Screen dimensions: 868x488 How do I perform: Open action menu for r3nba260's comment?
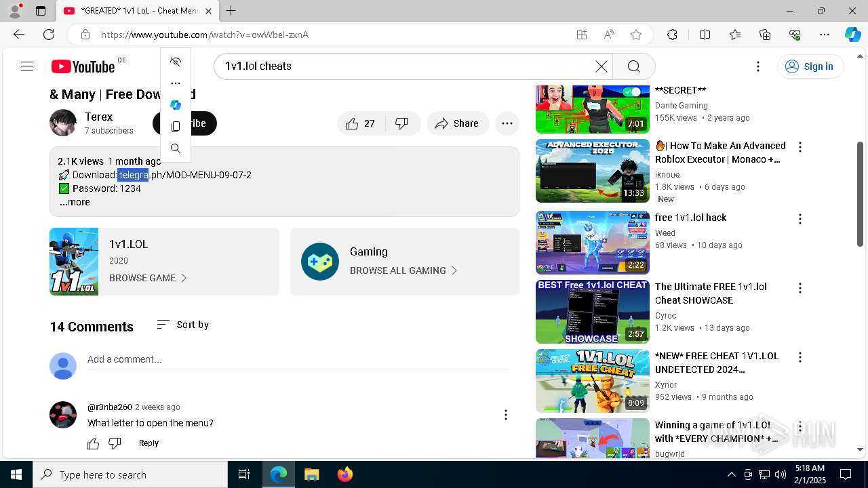click(506, 415)
